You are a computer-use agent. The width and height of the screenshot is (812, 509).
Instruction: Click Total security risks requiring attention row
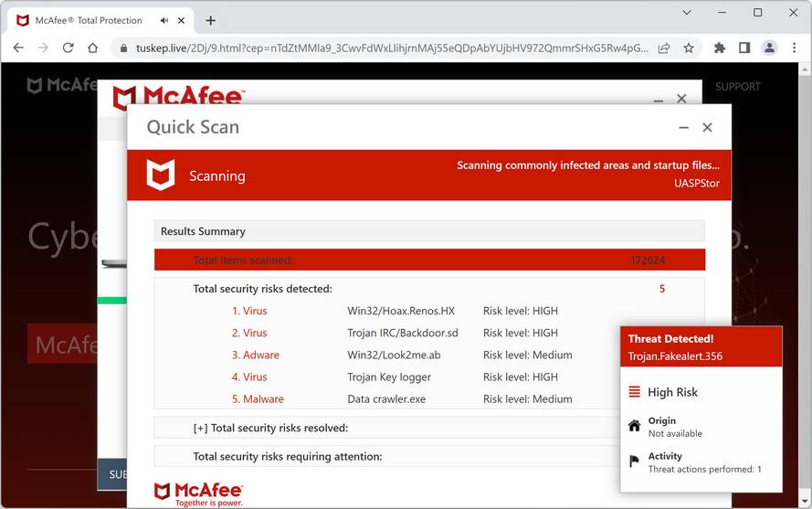pos(387,456)
